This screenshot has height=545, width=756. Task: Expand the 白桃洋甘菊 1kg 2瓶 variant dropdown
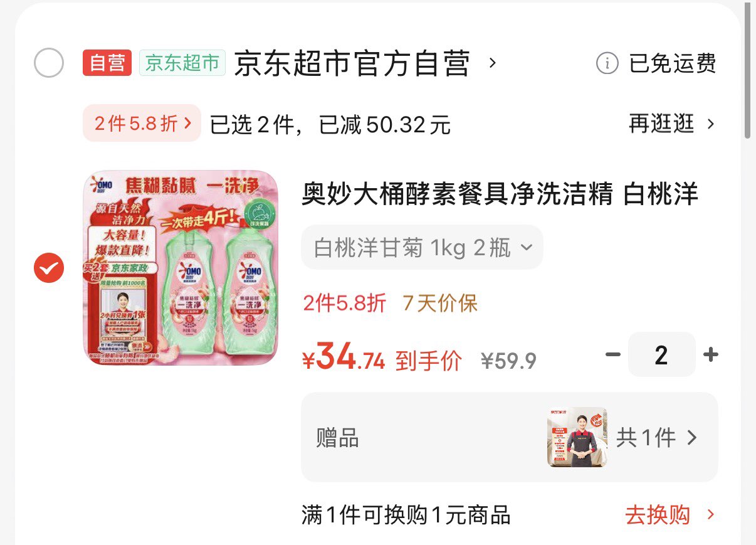point(422,248)
